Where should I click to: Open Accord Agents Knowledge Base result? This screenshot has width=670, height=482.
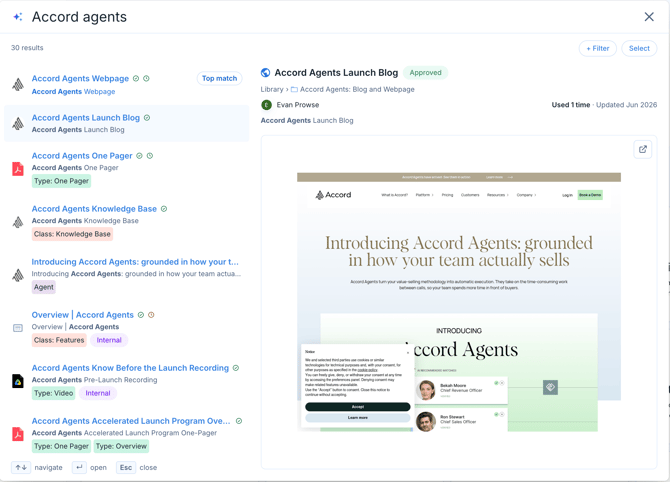[94, 209]
